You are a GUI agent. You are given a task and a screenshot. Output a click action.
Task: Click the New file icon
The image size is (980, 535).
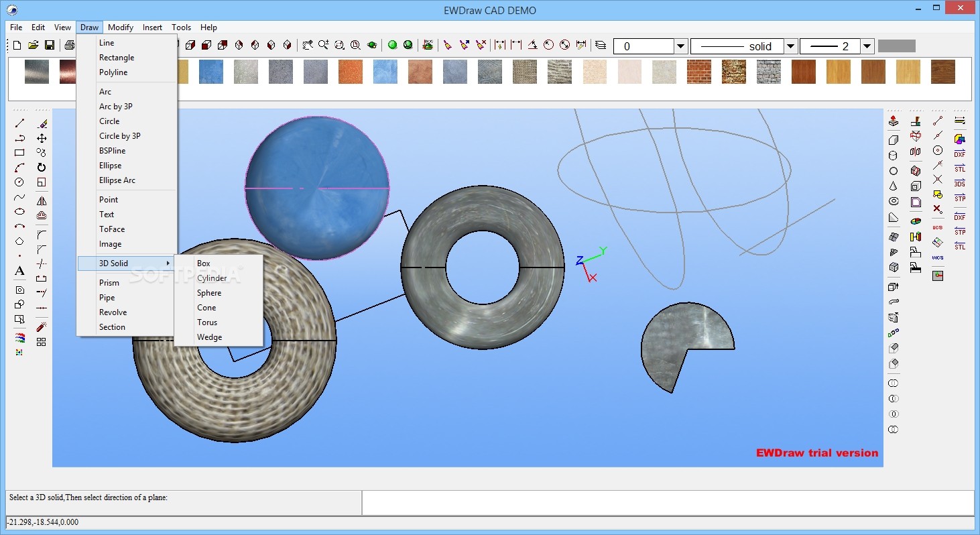tap(17, 45)
